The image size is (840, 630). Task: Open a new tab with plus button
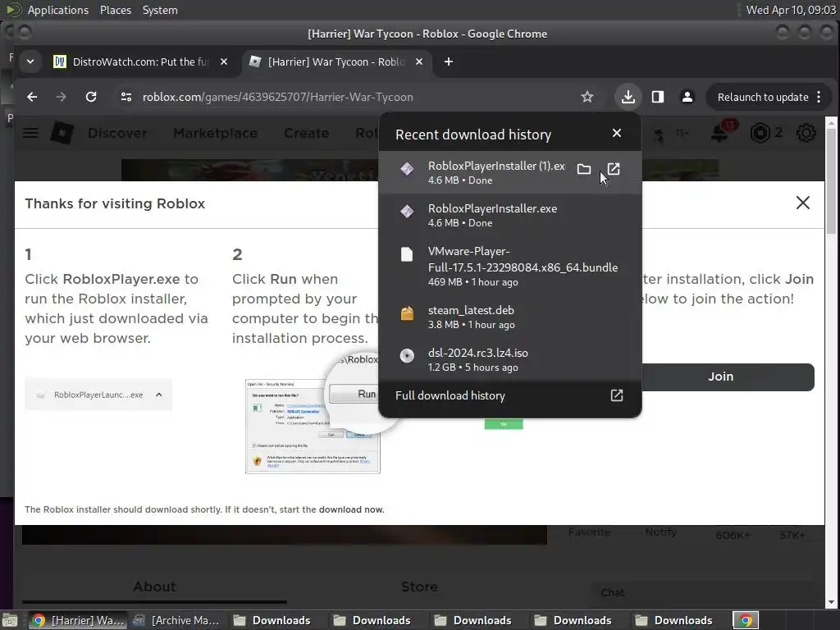pyautogui.click(x=449, y=62)
